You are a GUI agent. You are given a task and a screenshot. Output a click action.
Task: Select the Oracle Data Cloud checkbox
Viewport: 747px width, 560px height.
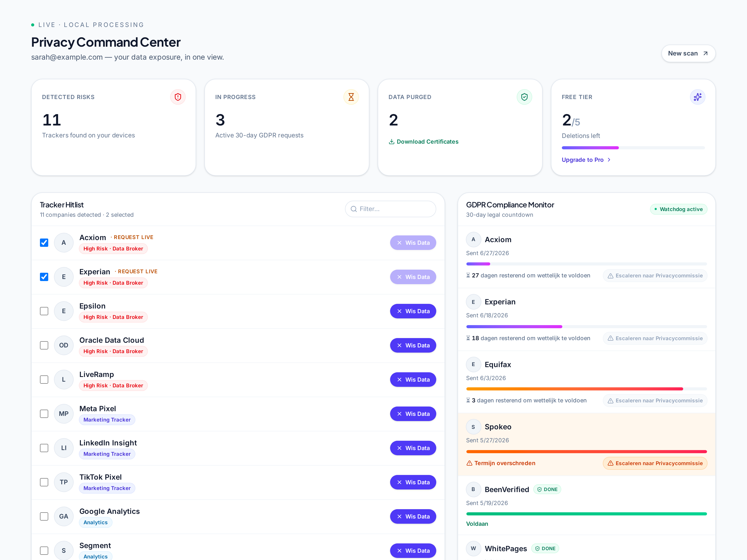click(44, 345)
